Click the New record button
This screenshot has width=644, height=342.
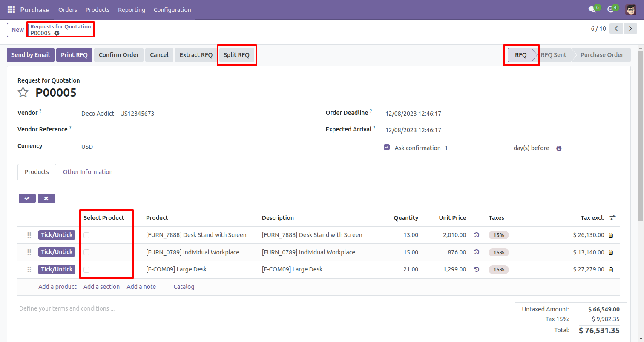[x=17, y=30]
